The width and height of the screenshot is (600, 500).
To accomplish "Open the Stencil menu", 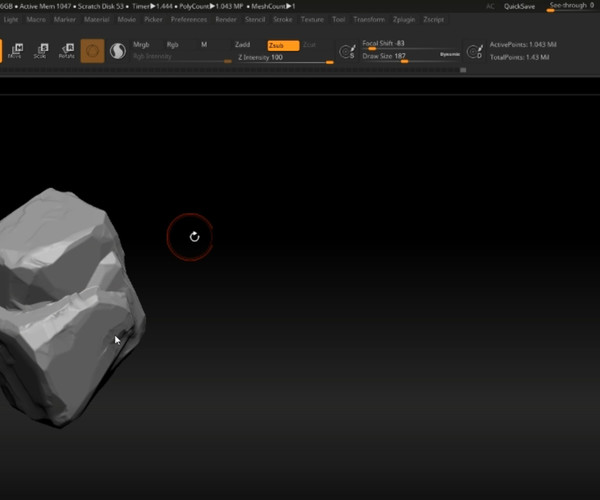I will [x=255, y=19].
